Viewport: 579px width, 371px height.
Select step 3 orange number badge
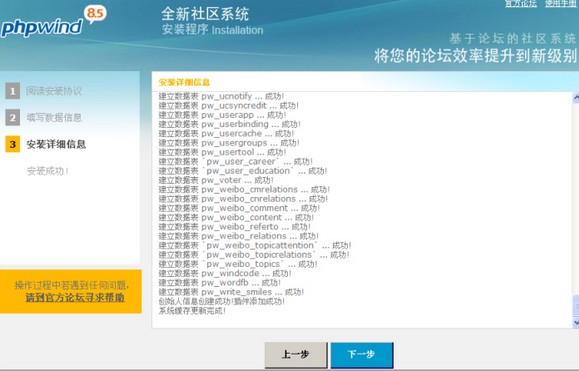[x=13, y=144]
